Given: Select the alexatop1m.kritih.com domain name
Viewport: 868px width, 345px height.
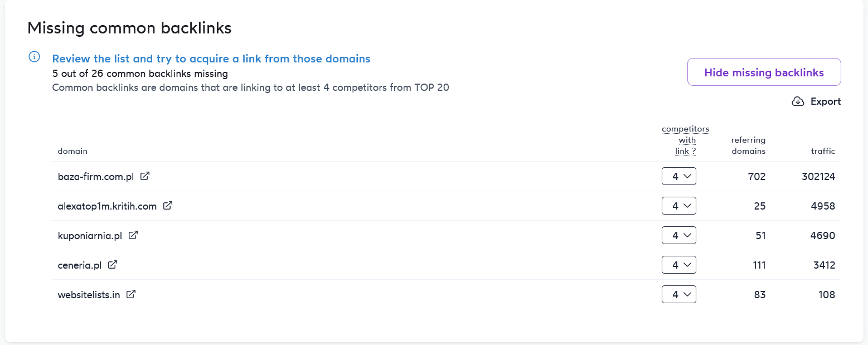Looking at the screenshot, I should coord(107,206).
